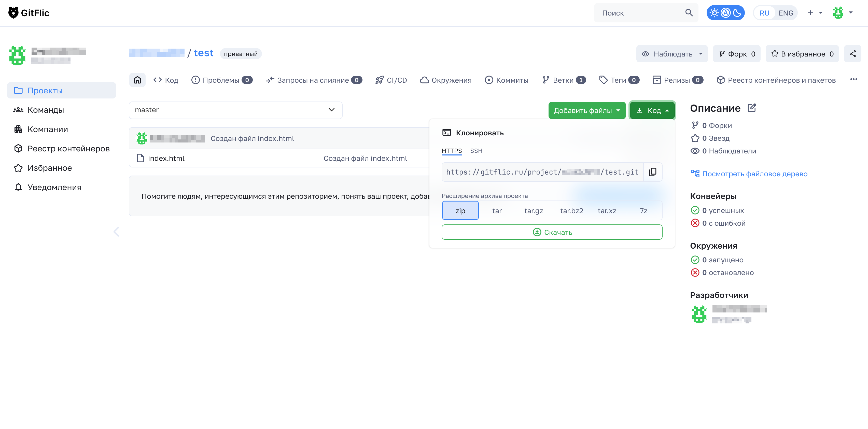Open the Коммиты tab
The width and height of the screenshot is (868, 429).
pyautogui.click(x=507, y=80)
